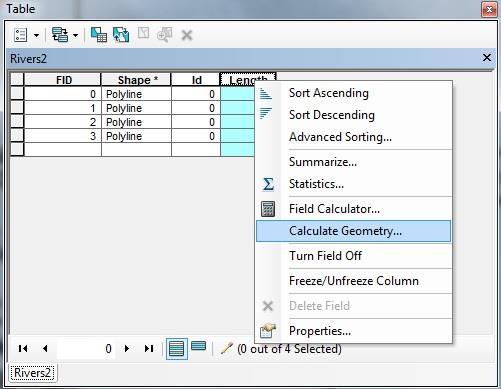Click the Delete Field X icon
This screenshot has height=389, width=501.
click(x=268, y=306)
